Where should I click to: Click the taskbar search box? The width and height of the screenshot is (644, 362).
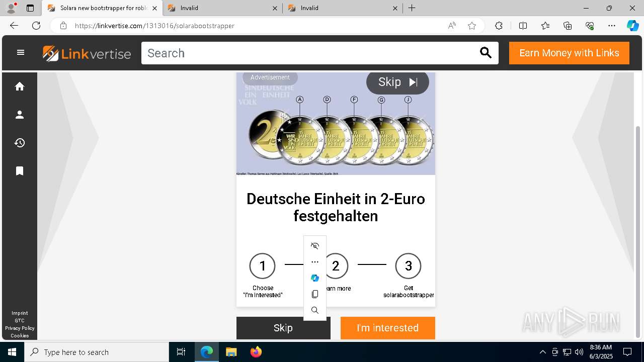coord(97,352)
